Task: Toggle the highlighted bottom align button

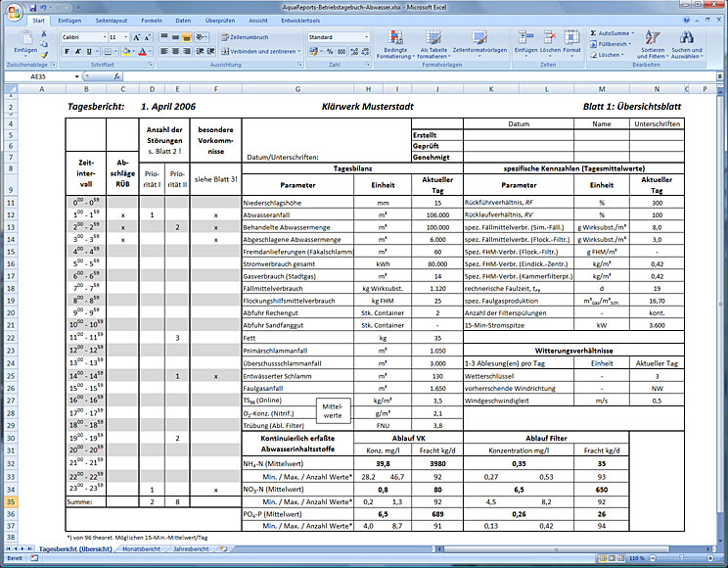Action: point(186,36)
